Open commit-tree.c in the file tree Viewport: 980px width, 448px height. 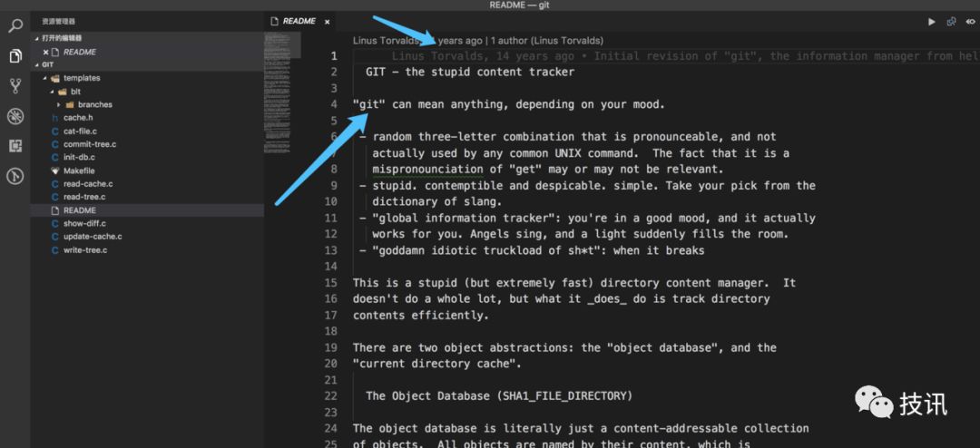pos(89,144)
